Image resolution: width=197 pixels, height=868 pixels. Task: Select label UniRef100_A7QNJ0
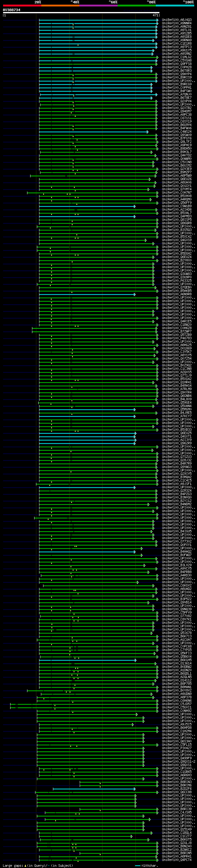pyautogui.click(x=177, y=94)
